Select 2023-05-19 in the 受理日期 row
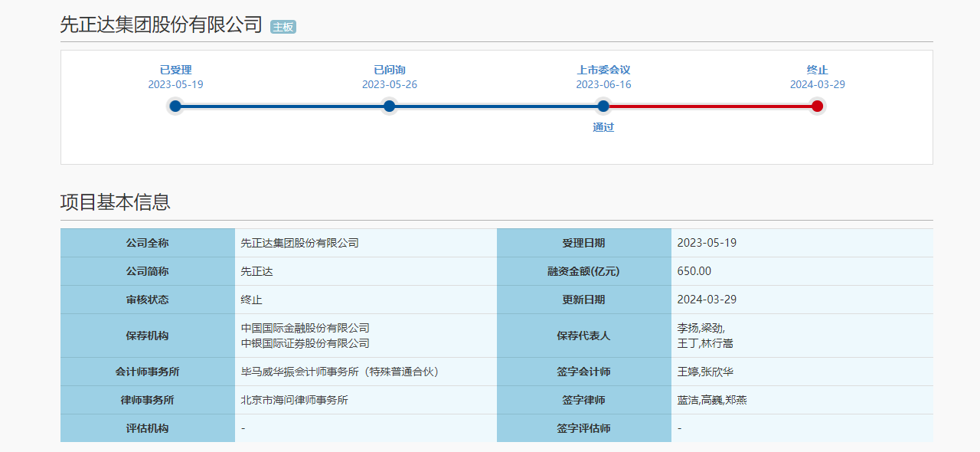The height and width of the screenshot is (452, 980). coord(707,243)
